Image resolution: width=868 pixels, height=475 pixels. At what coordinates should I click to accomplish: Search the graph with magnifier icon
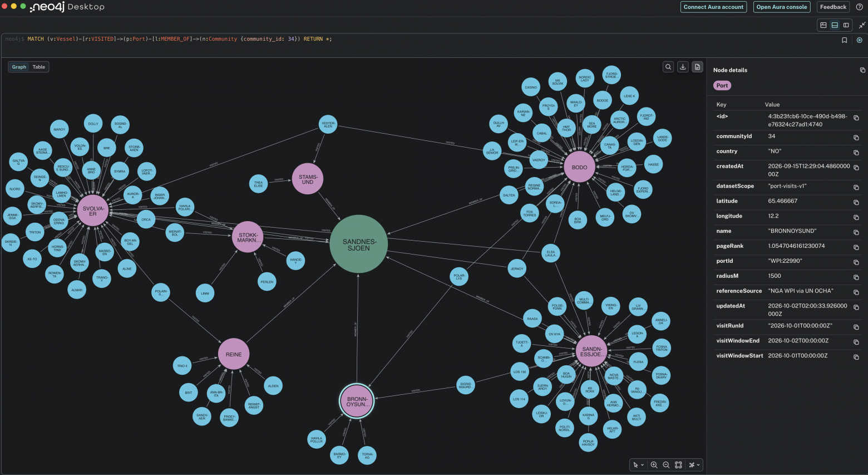pos(668,67)
